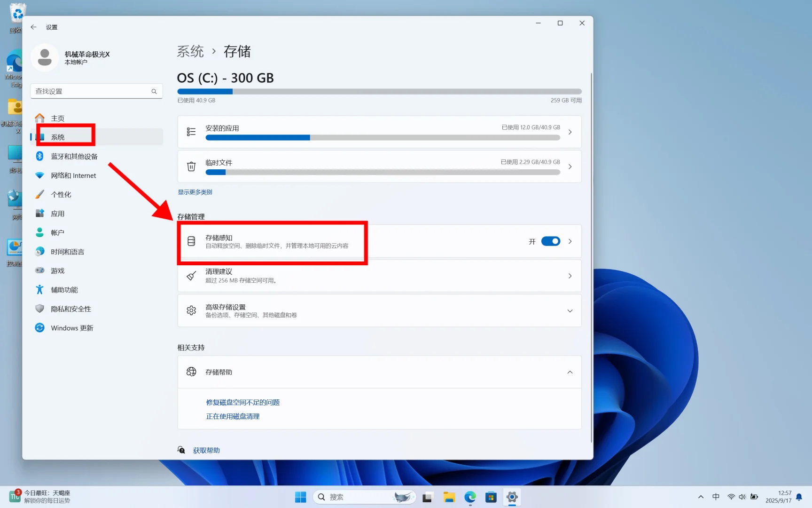Select 个性化 in the sidebar
The height and width of the screenshot is (508, 812).
[x=62, y=194]
